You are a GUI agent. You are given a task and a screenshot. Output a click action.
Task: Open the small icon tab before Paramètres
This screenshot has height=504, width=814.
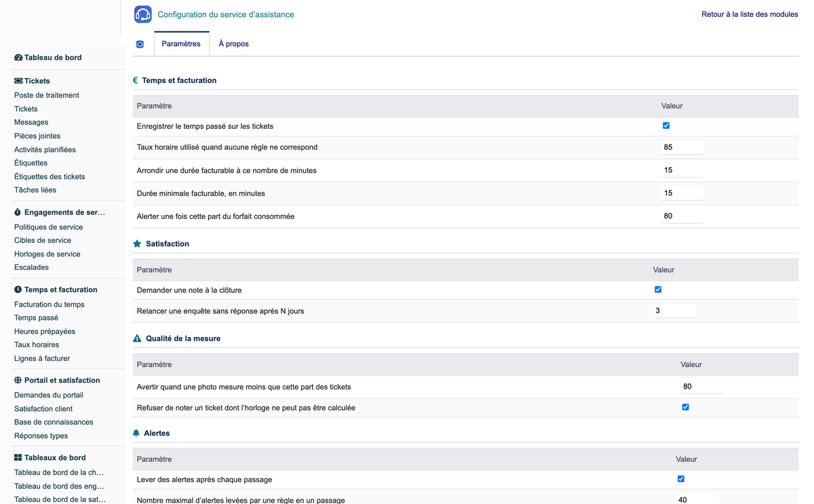tap(140, 44)
